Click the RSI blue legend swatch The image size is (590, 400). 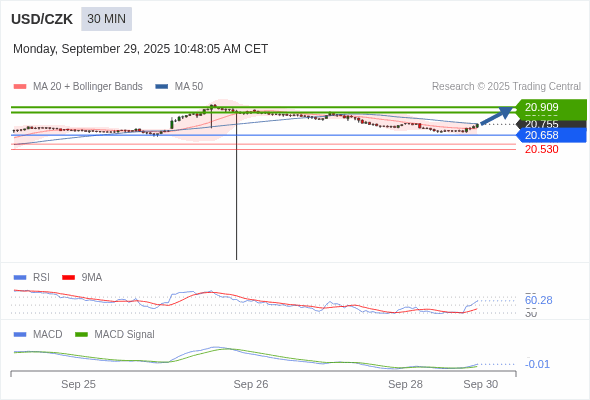tap(20, 278)
